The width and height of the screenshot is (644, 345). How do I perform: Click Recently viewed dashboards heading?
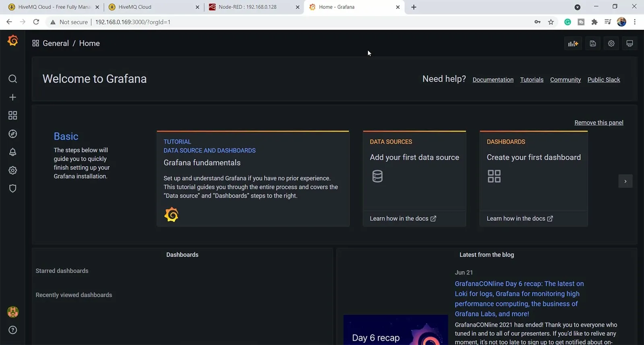[x=74, y=295]
